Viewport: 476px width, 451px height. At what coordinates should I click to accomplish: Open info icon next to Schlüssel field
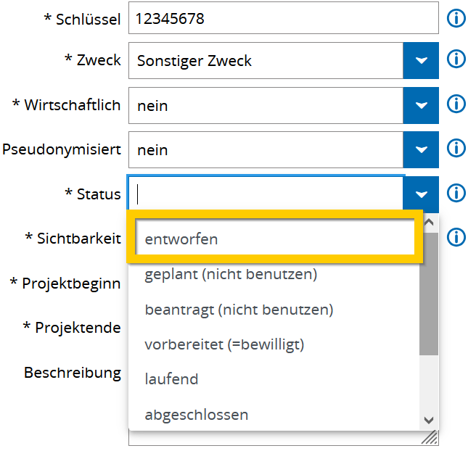456,18
